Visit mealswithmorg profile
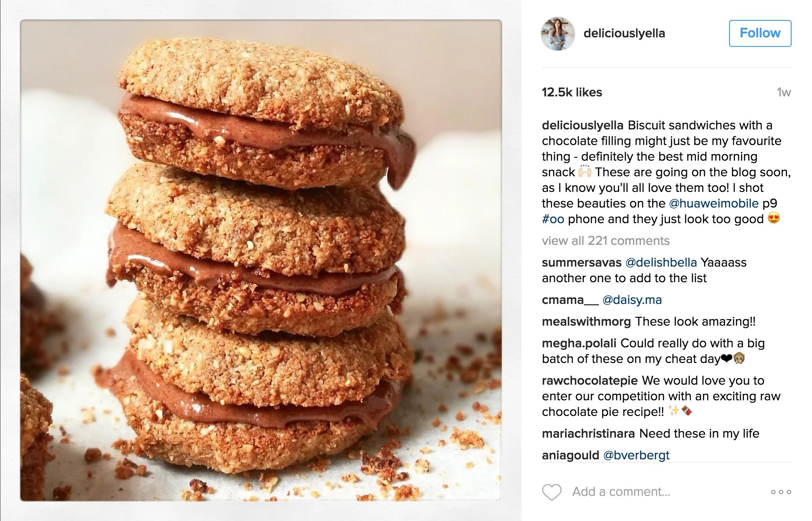Screen dimensions: 812x521 tap(586, 321)
